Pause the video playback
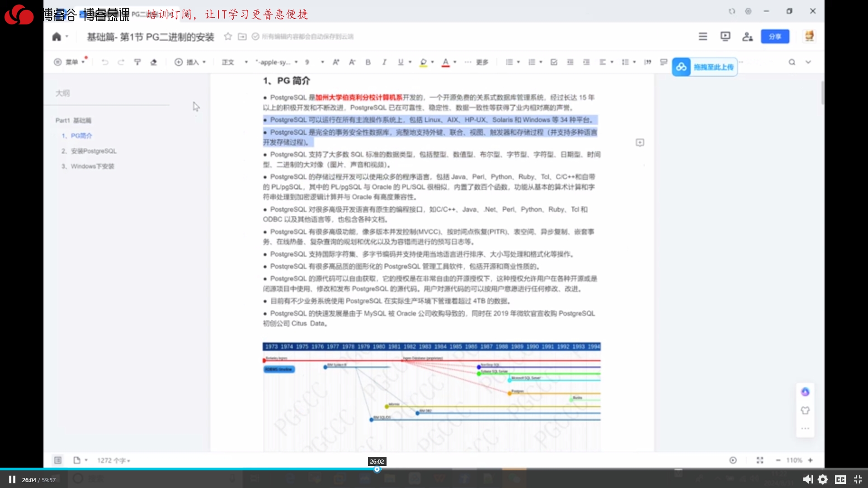 click(12, 479)
